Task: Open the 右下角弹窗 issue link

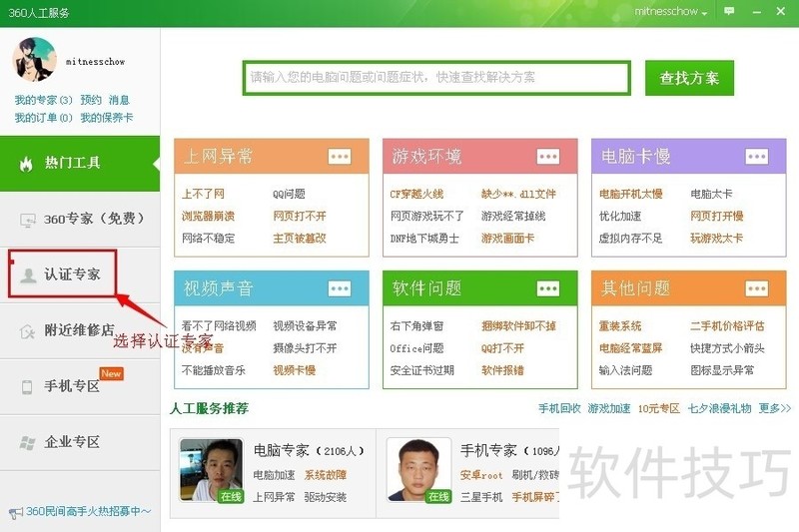Action: tap(416, 325)
